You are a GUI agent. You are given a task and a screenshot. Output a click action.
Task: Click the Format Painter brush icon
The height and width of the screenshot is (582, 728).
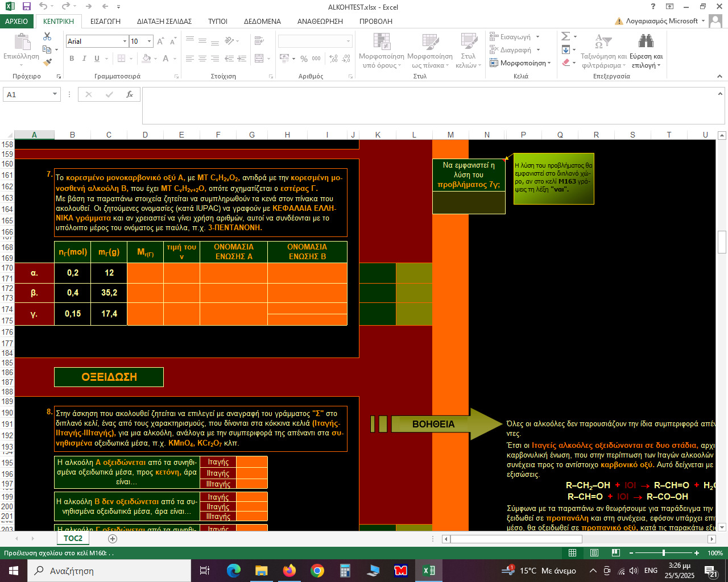[47, 63]
